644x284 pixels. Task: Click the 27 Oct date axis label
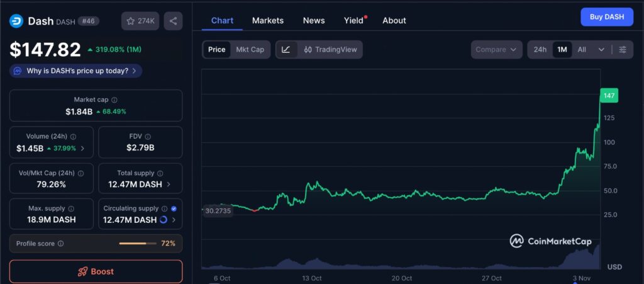[x=492, y=278]
